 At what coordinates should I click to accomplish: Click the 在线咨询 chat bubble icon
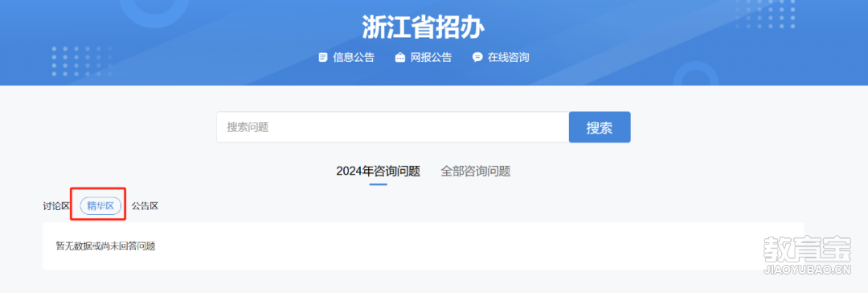[477, 57]
